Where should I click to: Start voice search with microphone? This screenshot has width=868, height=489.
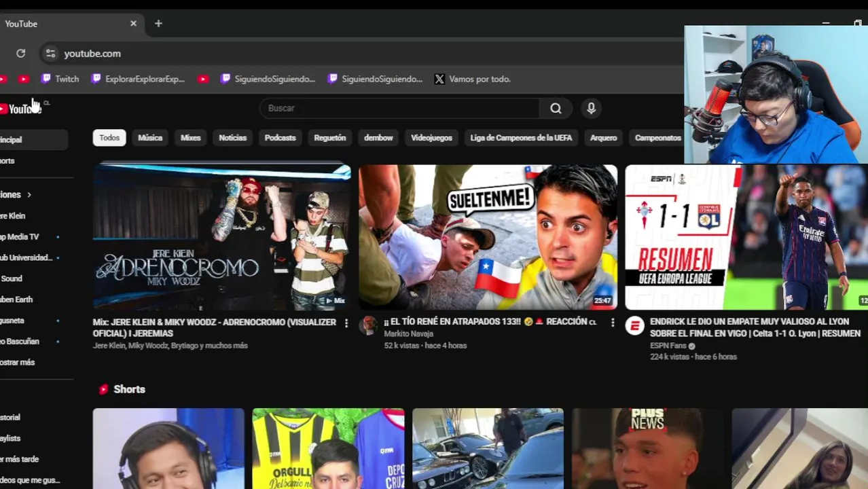point(591,108)
